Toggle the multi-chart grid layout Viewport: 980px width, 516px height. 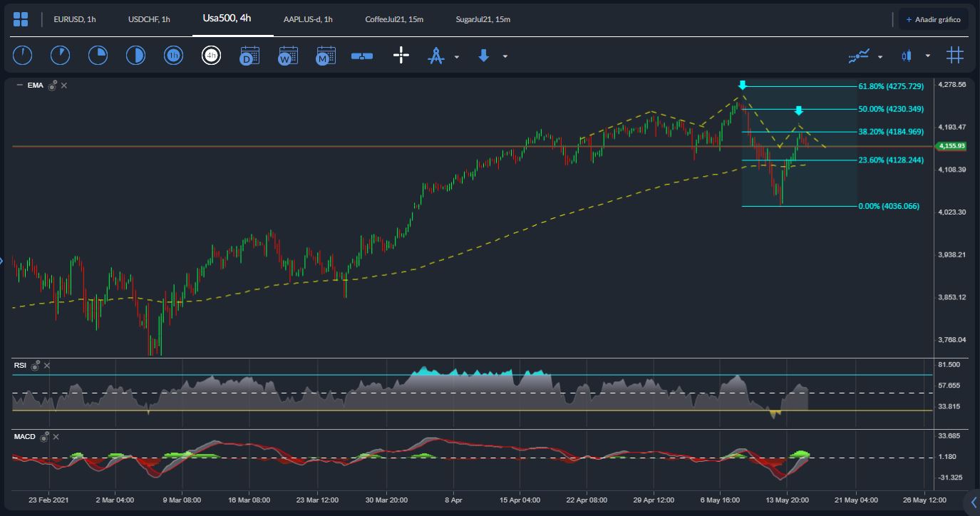[955, 55]
